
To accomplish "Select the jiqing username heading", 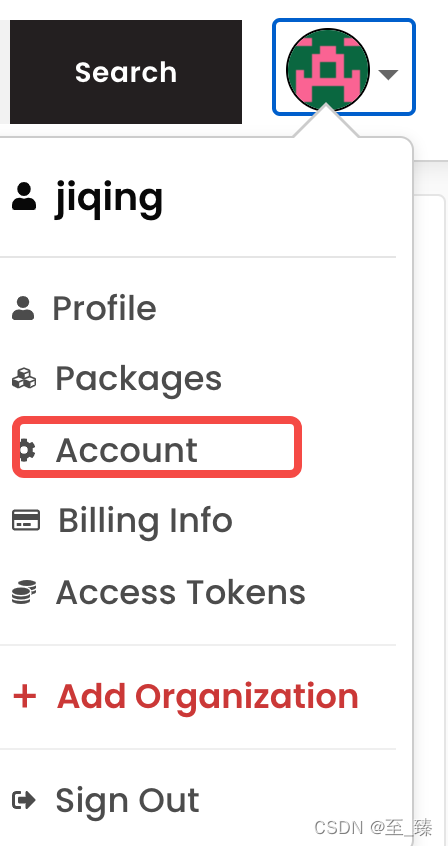I will click(x=108, y=198).
